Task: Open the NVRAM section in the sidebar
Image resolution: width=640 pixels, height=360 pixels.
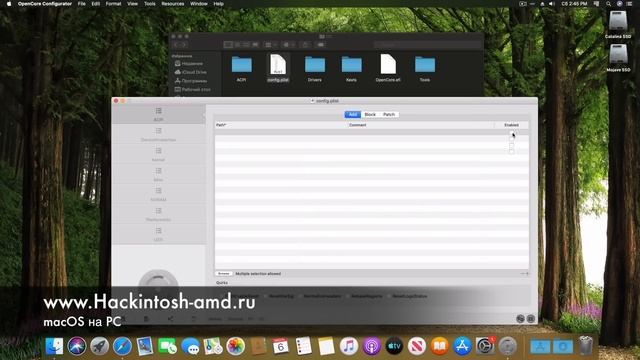Action: click(x=158, y=194)
